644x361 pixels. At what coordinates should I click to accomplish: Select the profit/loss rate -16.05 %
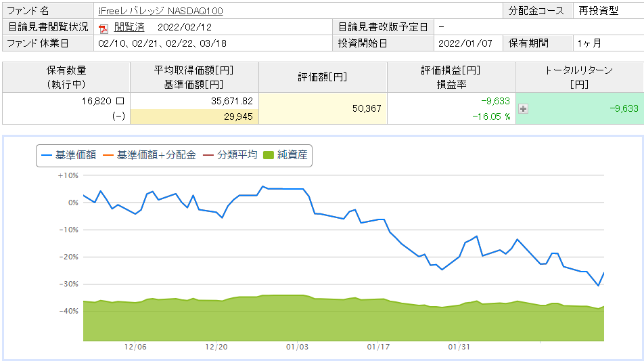pyautogui.click(x=491, y=116)
